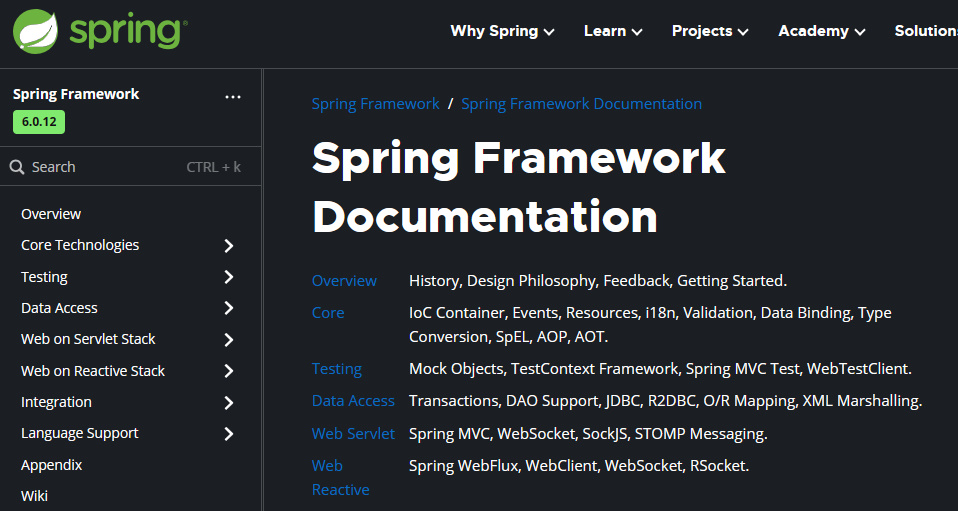Click 'Spring MVC, WebSocket, SockJS' text
The image size is (958, 511).
pos(519,434)
